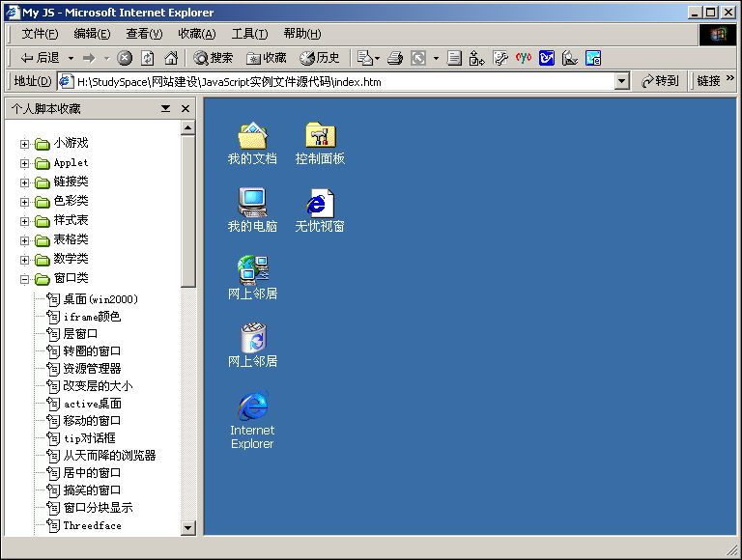The image size is (742, 560).
Task: Open the 从天而降的浏览器 script link
Action: 109,456
